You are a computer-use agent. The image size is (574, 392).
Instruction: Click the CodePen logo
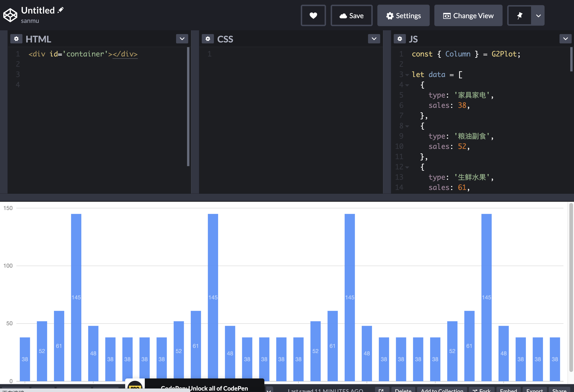point(10,15)
